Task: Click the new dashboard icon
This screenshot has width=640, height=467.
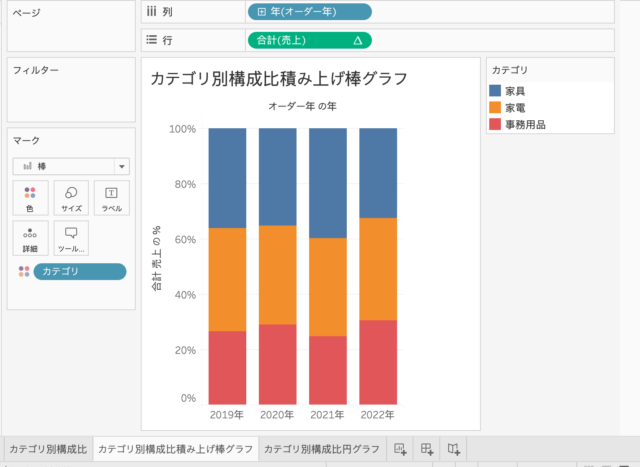Action: 427,449
